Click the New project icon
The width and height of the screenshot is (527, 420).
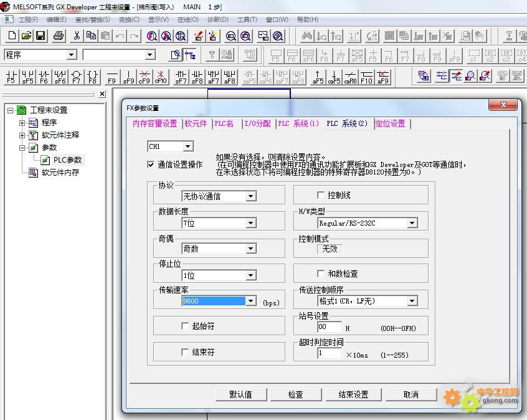[x=12, y=36]
